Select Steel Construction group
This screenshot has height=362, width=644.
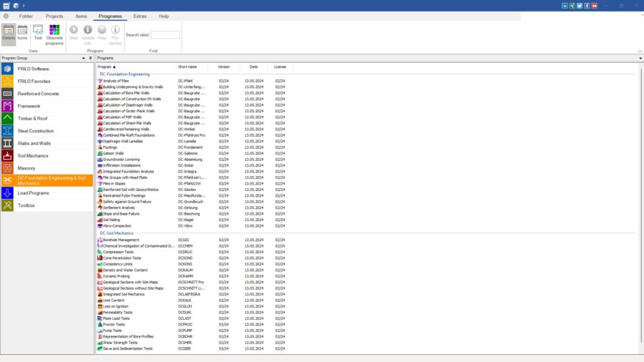pos(47,131)
